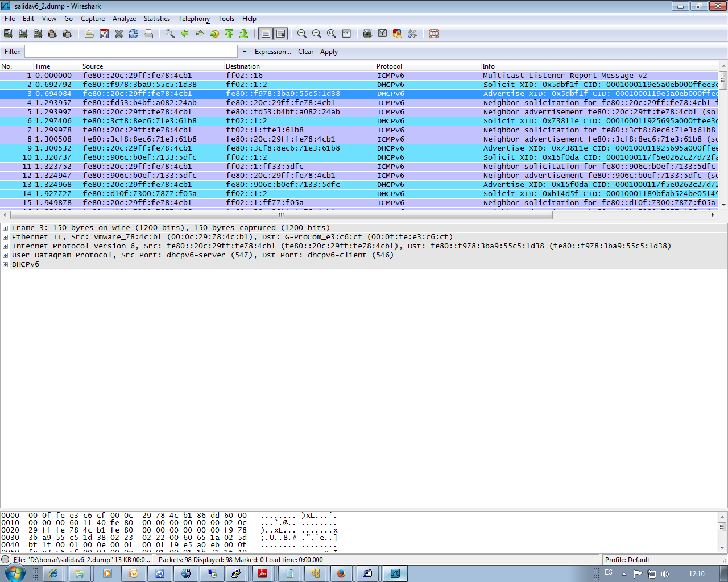Clear the filter field

pos(305,52)
